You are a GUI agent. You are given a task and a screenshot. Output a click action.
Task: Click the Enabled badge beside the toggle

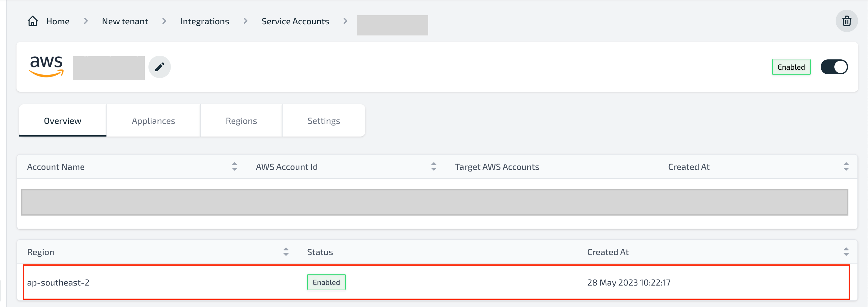tap(791, 67)
